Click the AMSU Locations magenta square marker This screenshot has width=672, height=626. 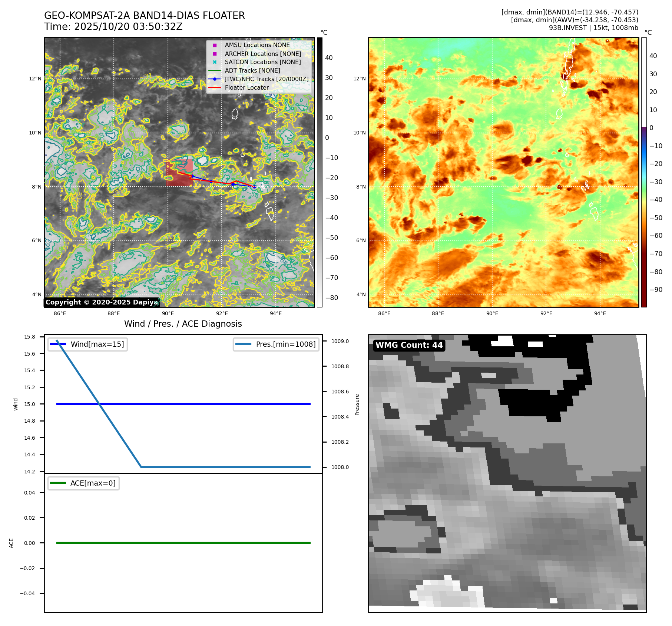point(215,45)
